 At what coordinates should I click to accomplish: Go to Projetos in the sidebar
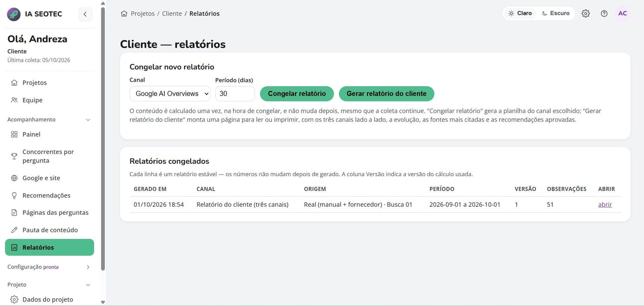50,82
